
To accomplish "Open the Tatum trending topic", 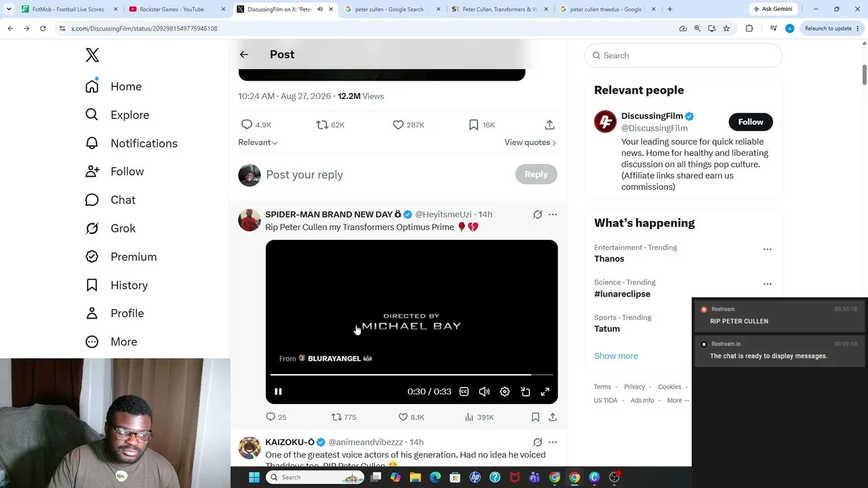I will tap(607, 329).
